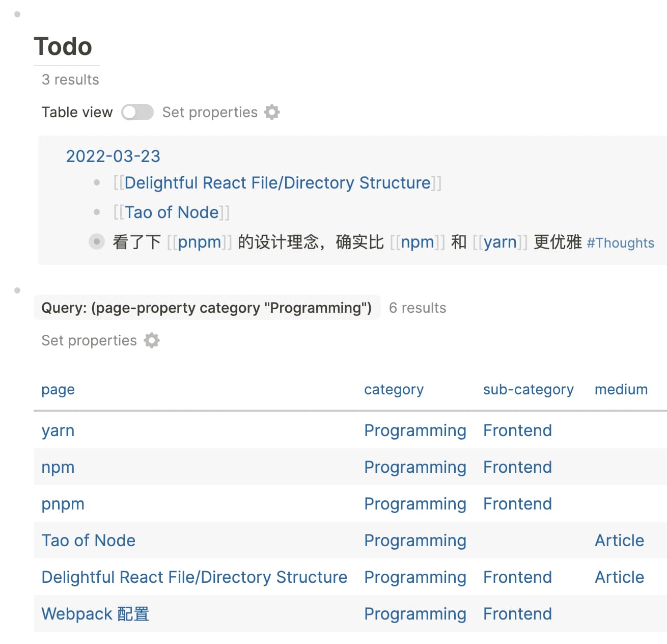Open the pnpm link in the Todo block

point(200,242)
